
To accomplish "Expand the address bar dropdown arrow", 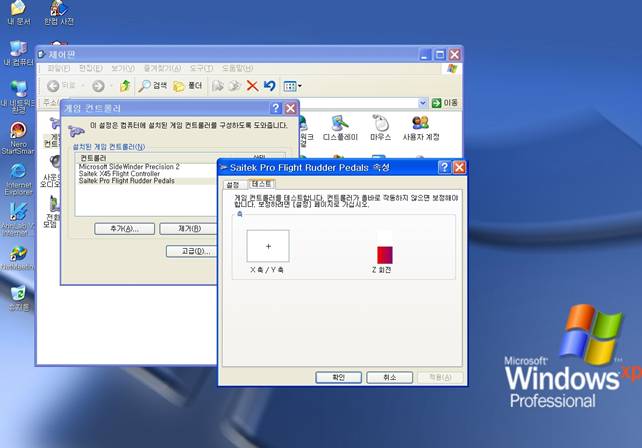I will [x=423, y=103].
